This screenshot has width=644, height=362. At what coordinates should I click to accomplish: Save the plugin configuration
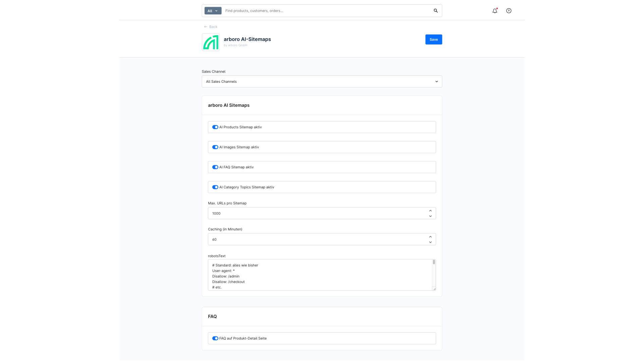433,40
